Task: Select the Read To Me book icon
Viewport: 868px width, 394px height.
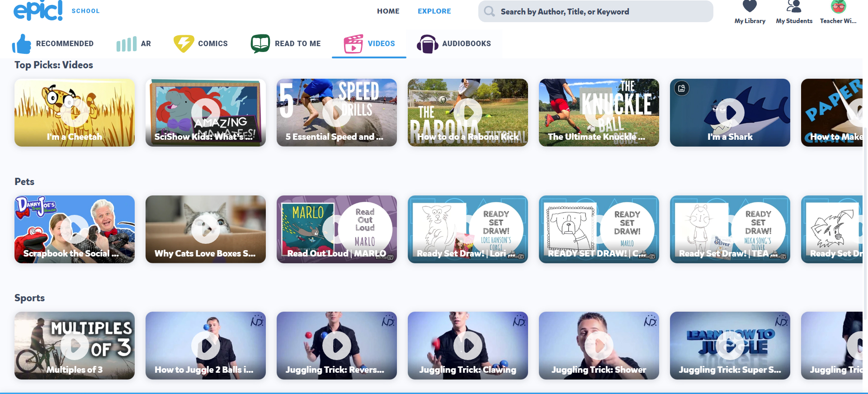Action: [x=260, y=44]
